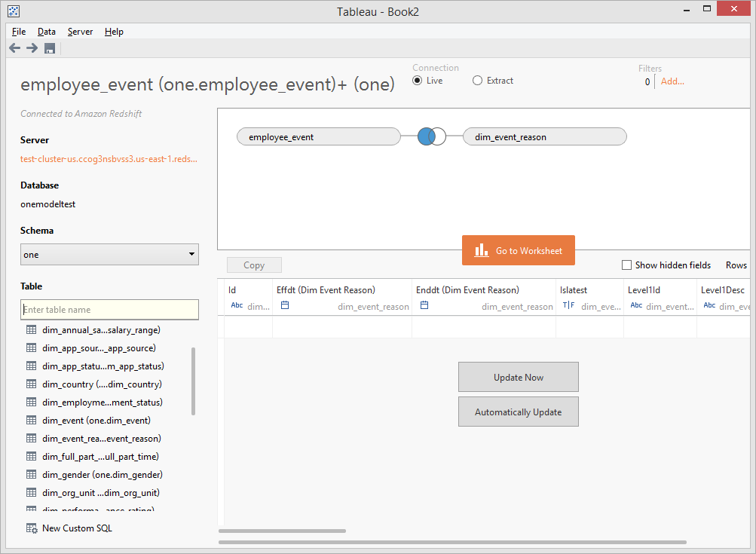Click the Copy button
756x554 pixels.
[x=254, y=265]
